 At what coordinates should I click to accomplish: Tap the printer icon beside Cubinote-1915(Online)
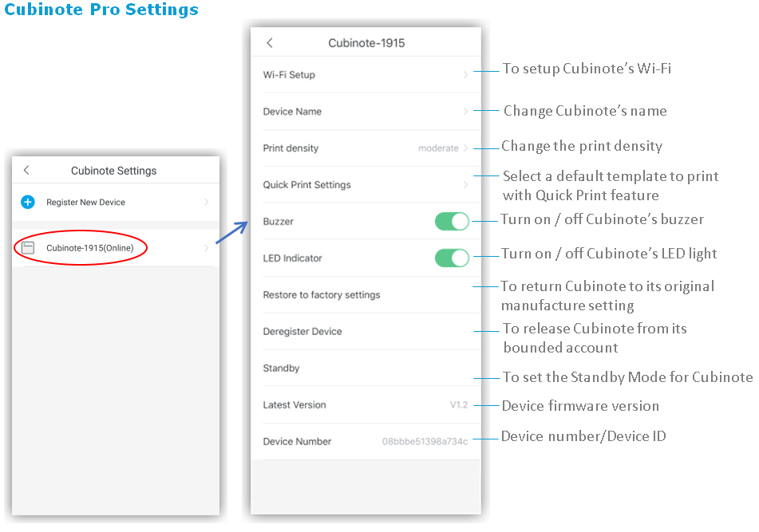point(28,247)
